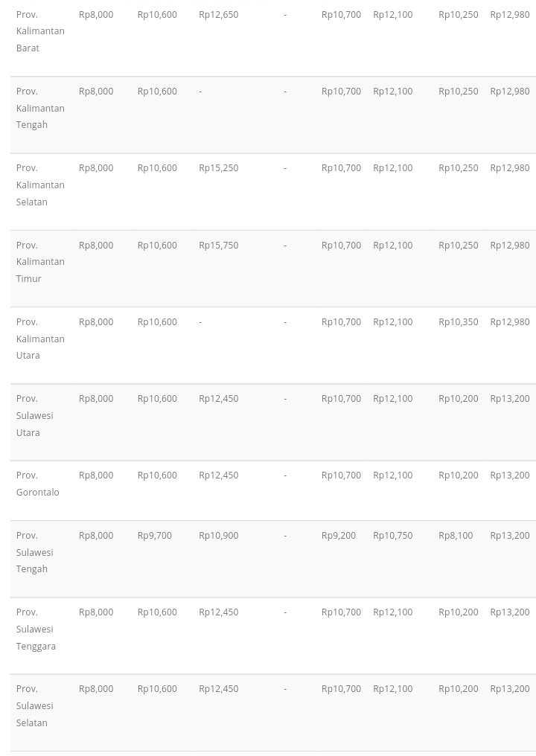
Task: Select the Rp10,750 price cell
Action: (x=392, y=536)
